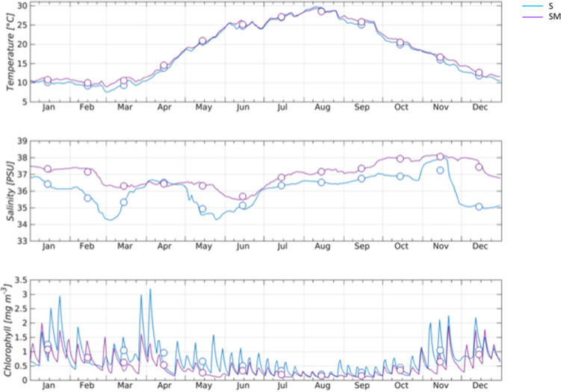Image resolution: width=561 pixels, height=392 pixels.
Task: Click the 20 tick on temperature axis
Action: pyautogui.click(x=22, y=44)
